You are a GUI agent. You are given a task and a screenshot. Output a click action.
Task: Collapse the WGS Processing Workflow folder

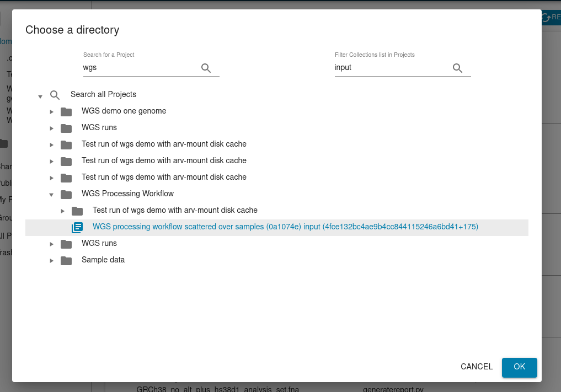(x=51, y=195)
